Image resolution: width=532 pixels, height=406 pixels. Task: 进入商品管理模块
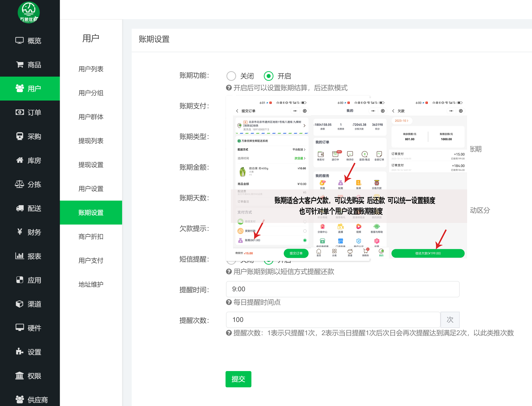point(29,65)
